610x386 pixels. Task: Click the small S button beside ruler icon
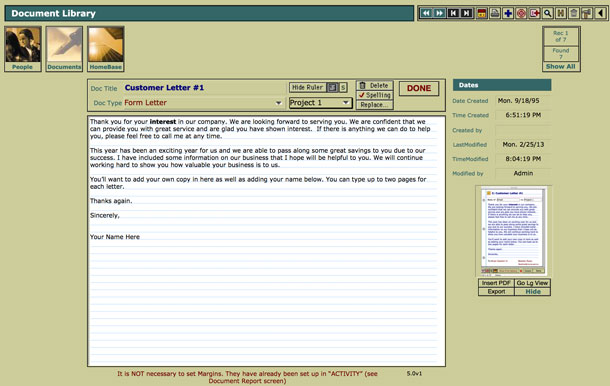point(343,88)
